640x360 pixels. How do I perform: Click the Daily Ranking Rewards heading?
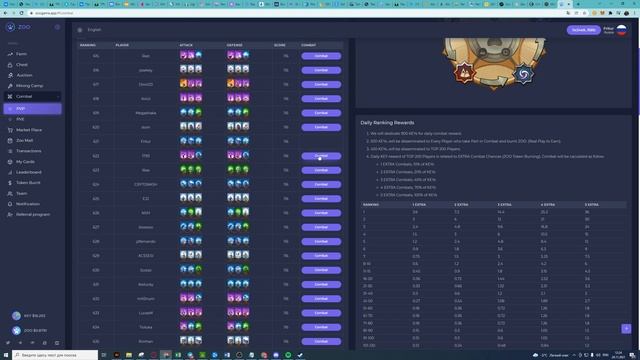[387, 122]
